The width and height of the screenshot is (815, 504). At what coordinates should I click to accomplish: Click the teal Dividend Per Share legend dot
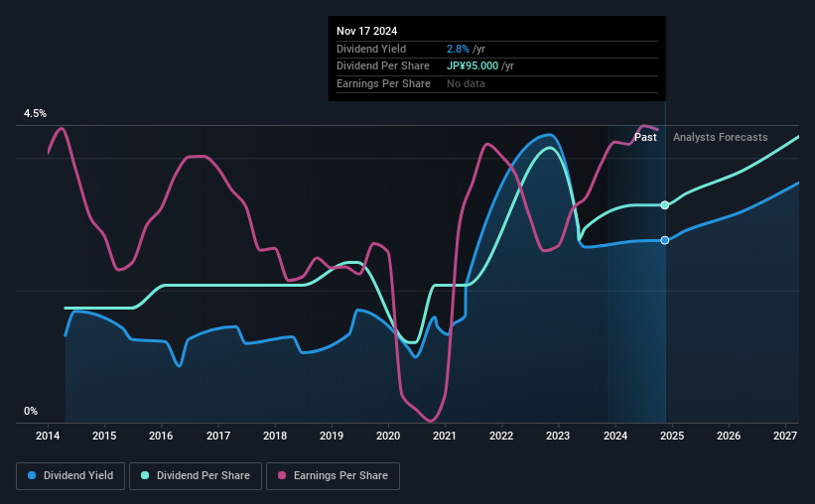tap(145, 475)
